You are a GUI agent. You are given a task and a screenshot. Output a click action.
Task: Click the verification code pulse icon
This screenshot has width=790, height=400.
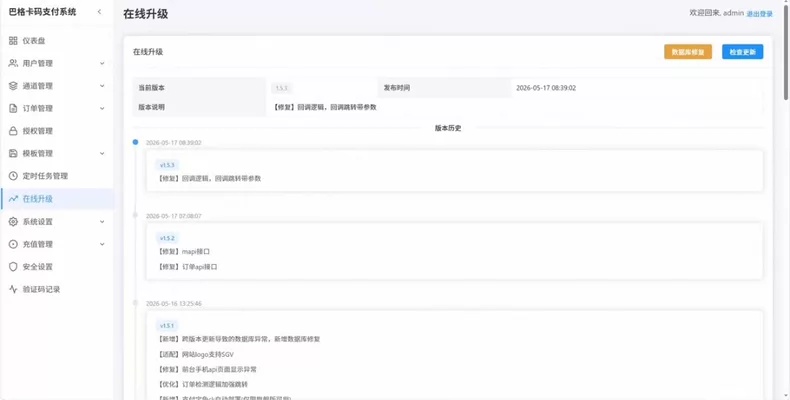click(x=13, y=290)
